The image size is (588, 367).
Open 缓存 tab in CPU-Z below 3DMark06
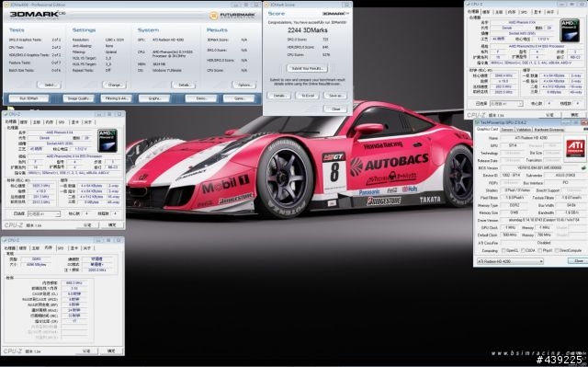click(x=24, y=122)
